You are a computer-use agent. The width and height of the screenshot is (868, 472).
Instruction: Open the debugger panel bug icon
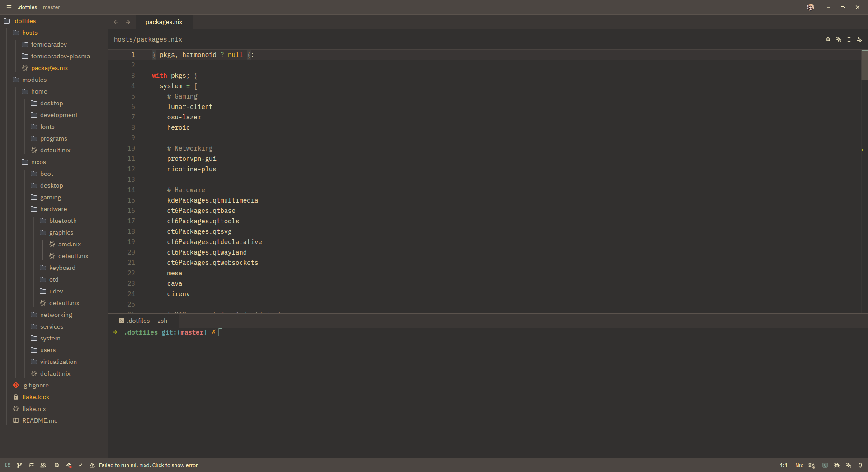click(837, 465)
